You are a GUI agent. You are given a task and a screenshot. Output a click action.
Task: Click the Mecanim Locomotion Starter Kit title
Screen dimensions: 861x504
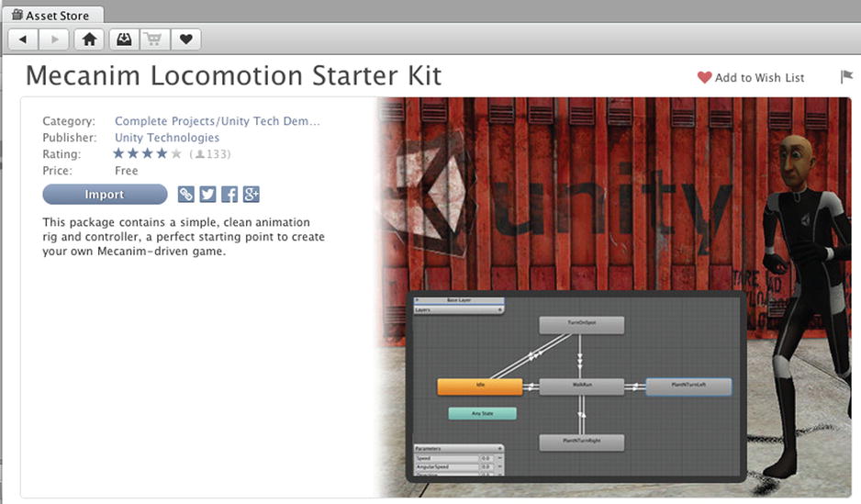point(233,76)
